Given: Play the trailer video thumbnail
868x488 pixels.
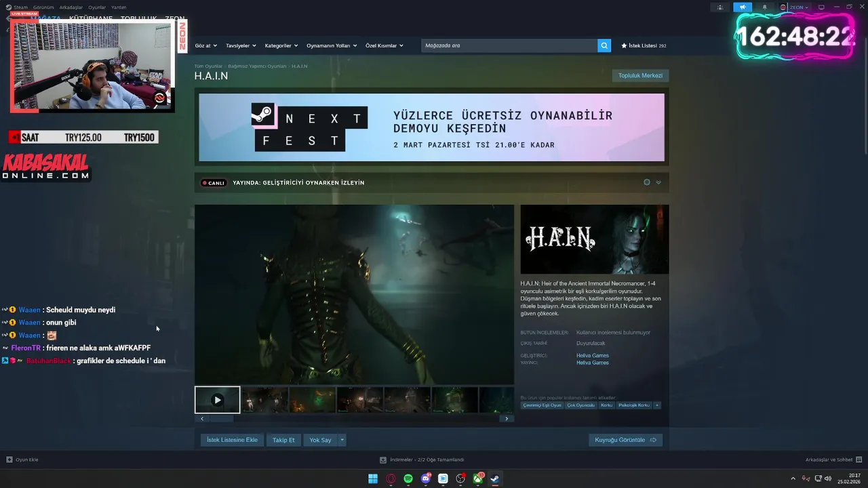Looking at the screenshot, I should pos(217,400).
